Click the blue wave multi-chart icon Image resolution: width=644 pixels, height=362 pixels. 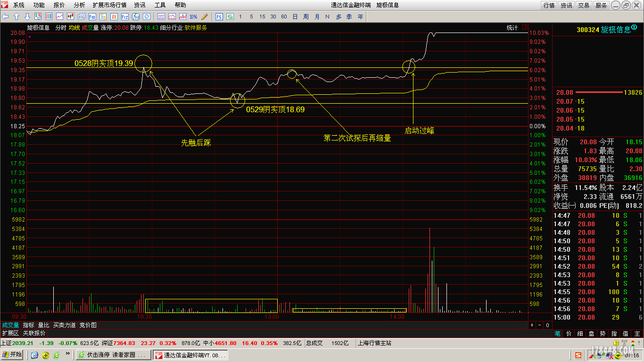click(161, 16)
